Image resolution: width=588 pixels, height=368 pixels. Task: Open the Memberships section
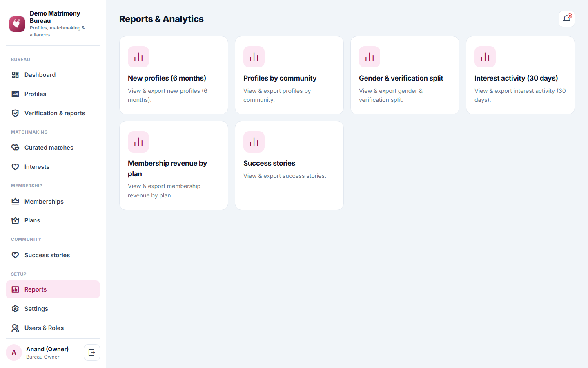tap(53, 202)
